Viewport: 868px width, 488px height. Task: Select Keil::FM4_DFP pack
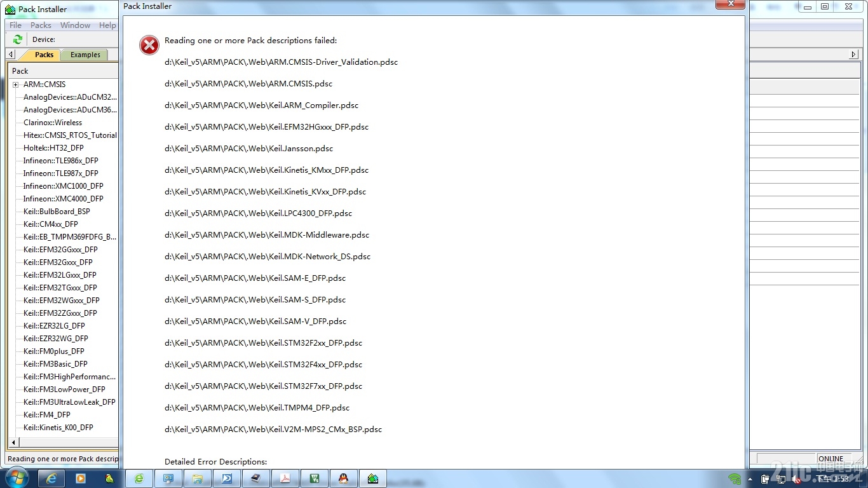pos(47,415)
